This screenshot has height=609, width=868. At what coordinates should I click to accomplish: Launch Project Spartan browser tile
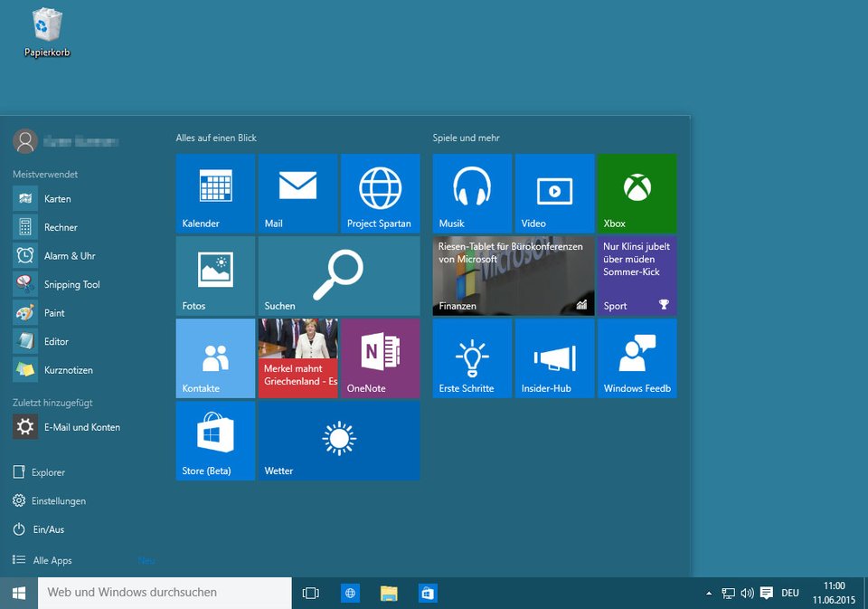[381, 194]
